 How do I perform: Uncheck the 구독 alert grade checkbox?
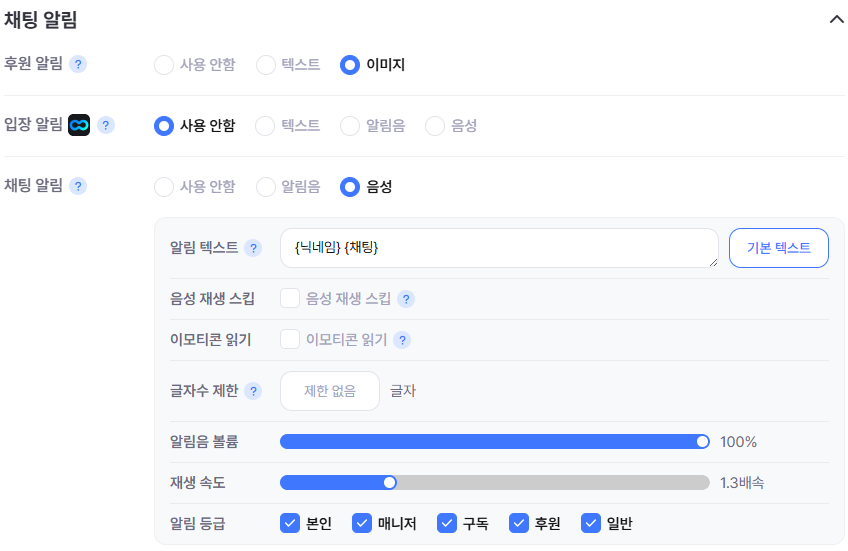pyautogui.click(x=447, y=523)
